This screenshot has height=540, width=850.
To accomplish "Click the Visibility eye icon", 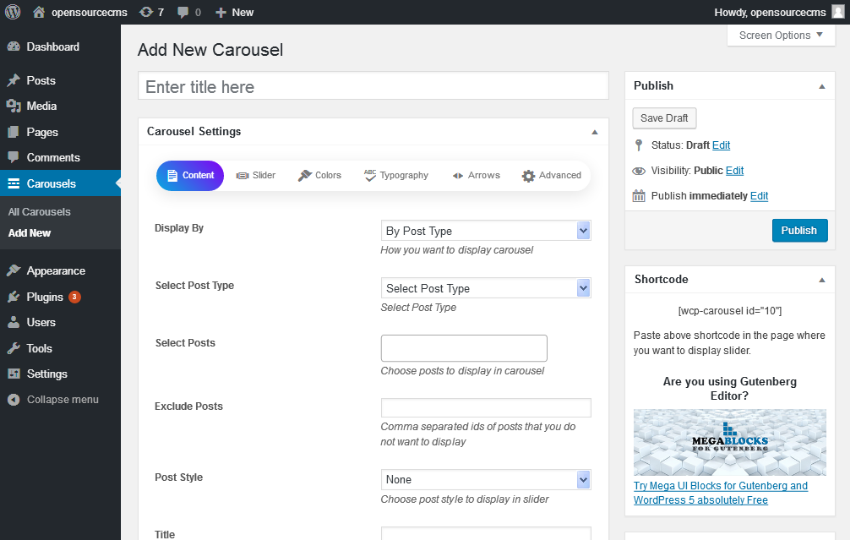I will pos(639,171).
